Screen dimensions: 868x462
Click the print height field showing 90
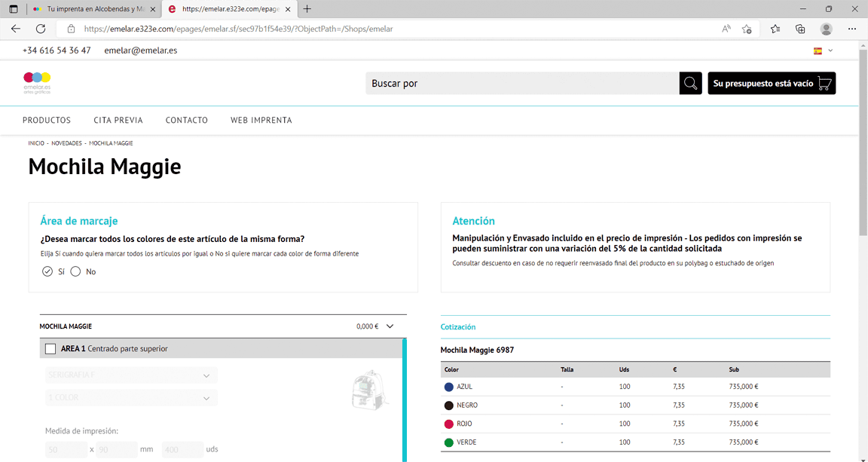coord(116,449)
